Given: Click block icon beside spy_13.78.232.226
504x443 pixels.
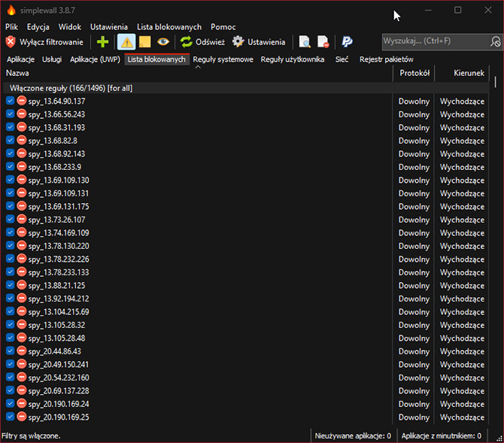Looking at the screenshot, I should pos(22,259).
